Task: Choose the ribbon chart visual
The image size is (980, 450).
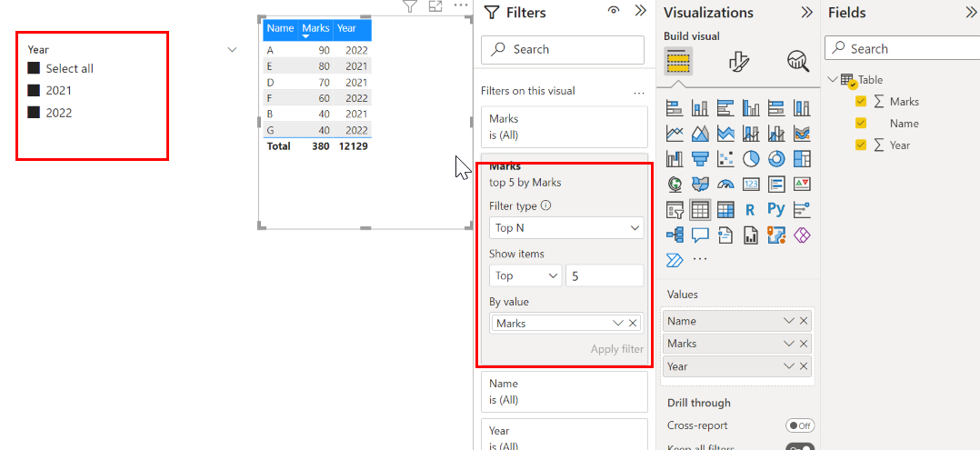Action: pos(802,133)
